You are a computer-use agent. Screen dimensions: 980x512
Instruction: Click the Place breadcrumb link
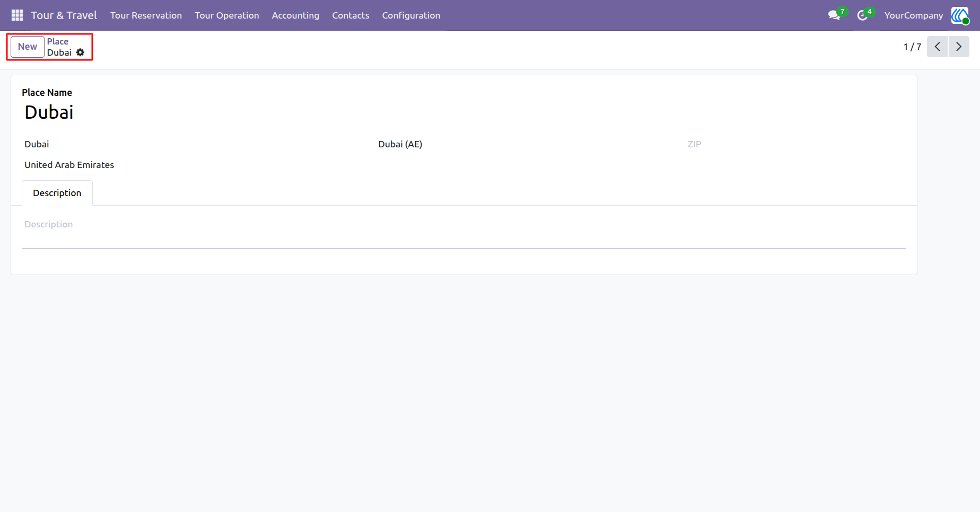pos(57,41)
